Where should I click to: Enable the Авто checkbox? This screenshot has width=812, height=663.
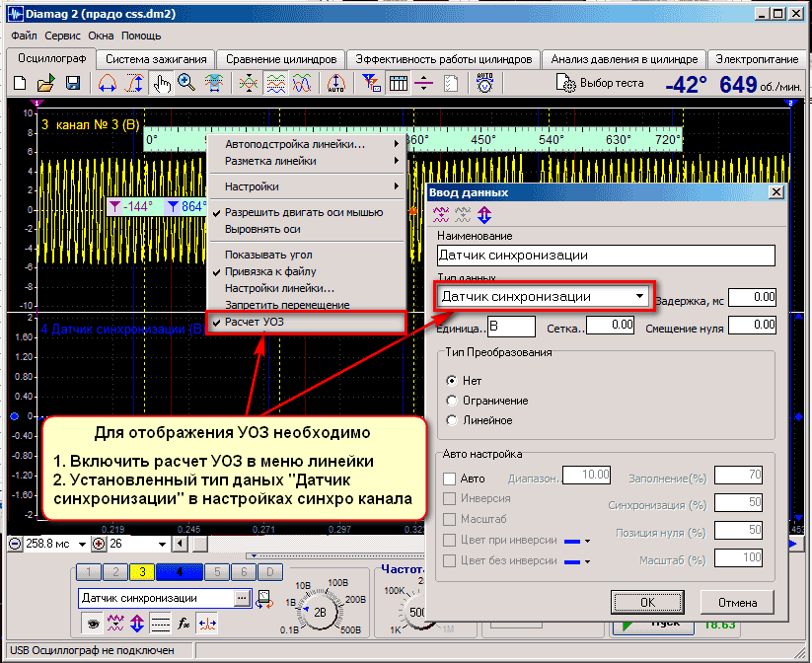point(450,479)
